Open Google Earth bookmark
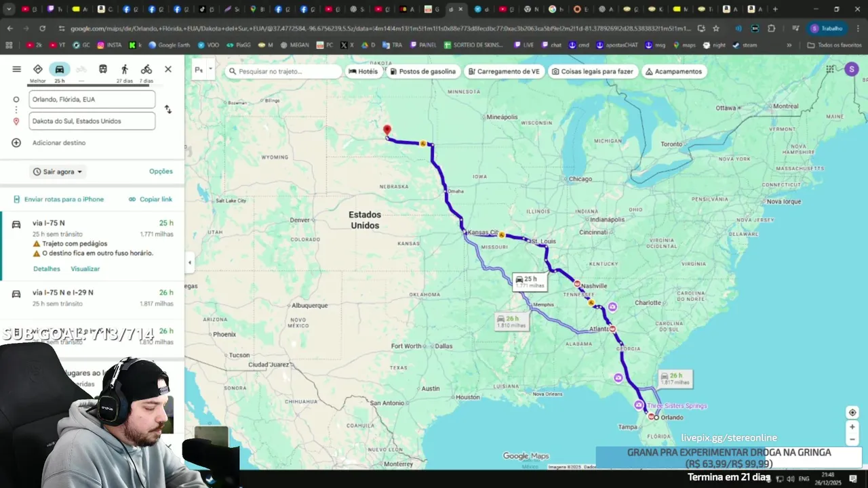Screen dimensions: 868x488 (169, 45)
